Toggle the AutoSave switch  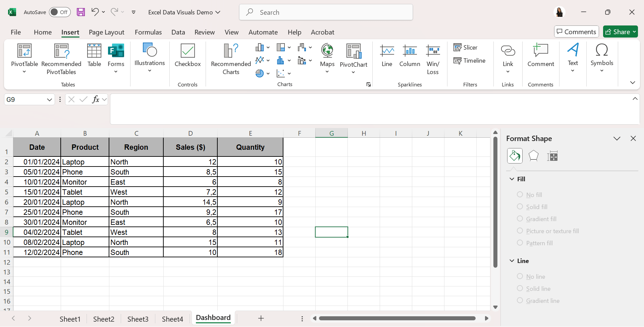[x=60, y=12]
